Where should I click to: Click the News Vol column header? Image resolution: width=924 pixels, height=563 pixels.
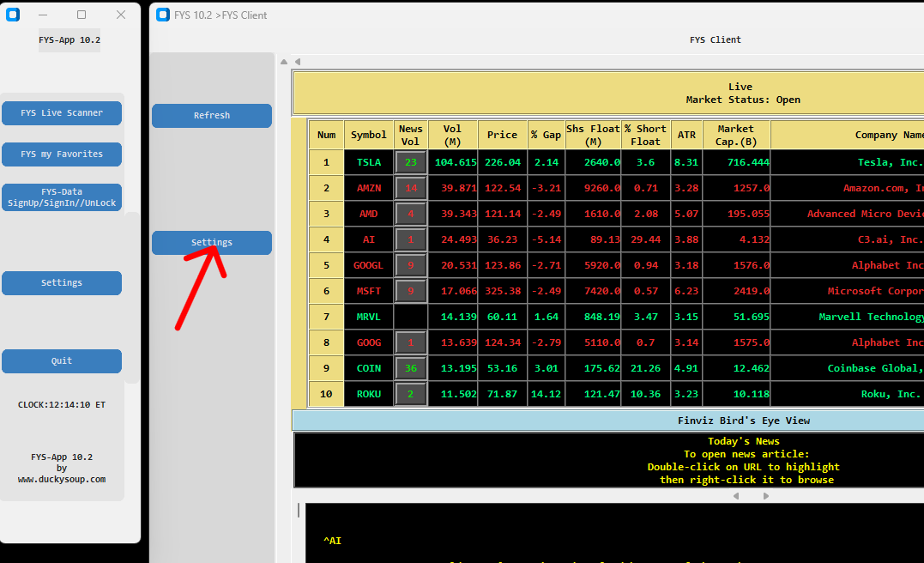coord(411,135)
